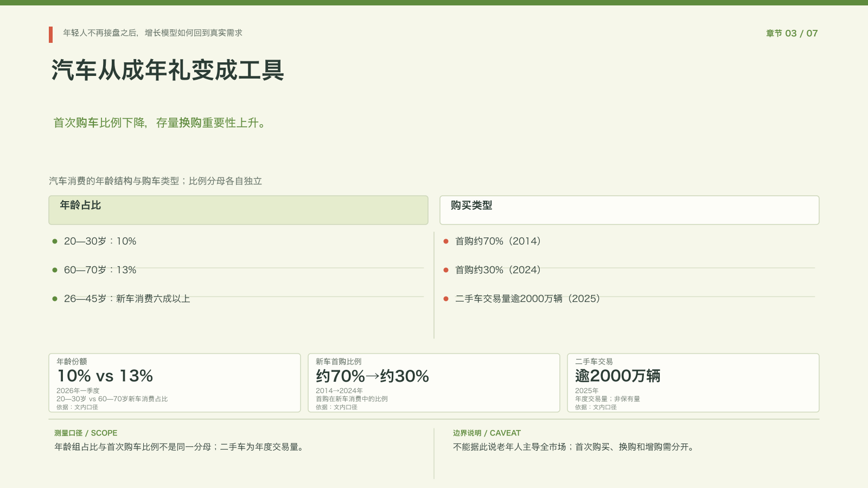
Task: Select the bullet 60—70岁：13%
Action: coord(100,270)
